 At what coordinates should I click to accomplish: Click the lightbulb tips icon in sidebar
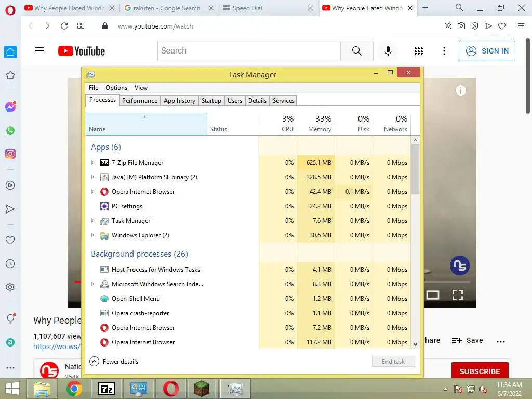[x=11, y=318]
